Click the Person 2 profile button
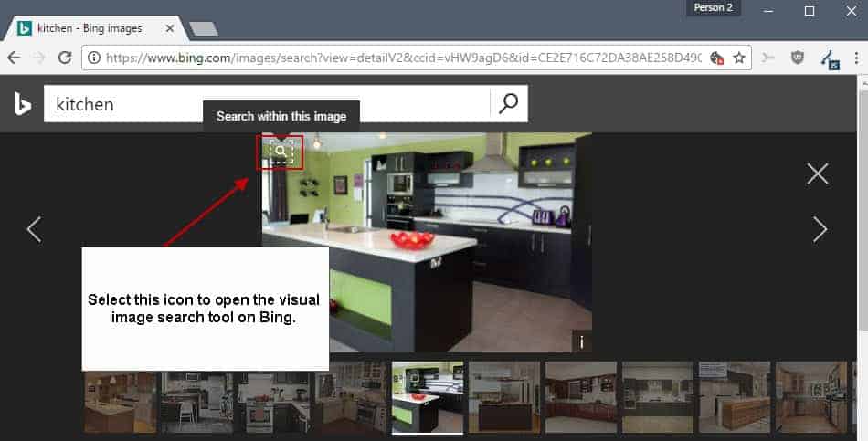 [x=714, y=8]
